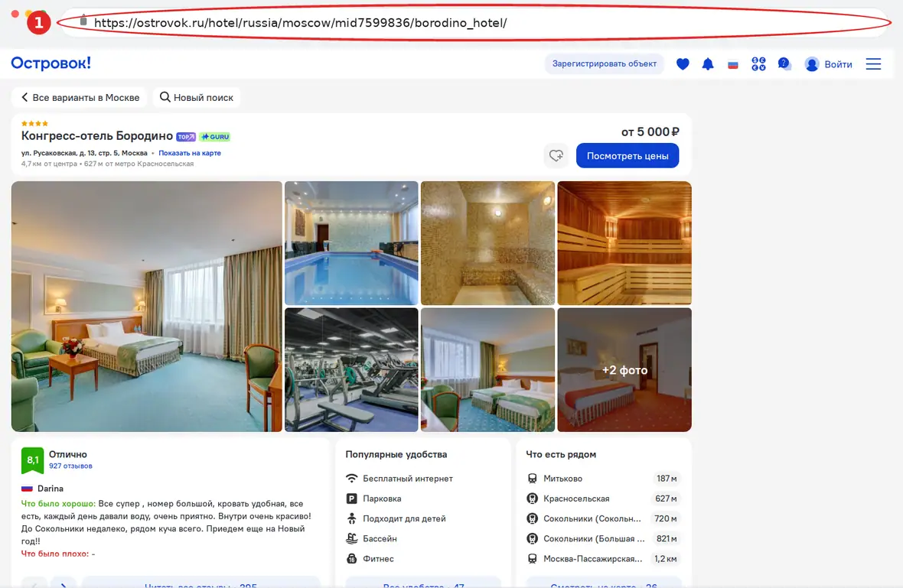Click the train icon beside Митьково
Viewport: 903px width, 588px height.
click(532, 478)
